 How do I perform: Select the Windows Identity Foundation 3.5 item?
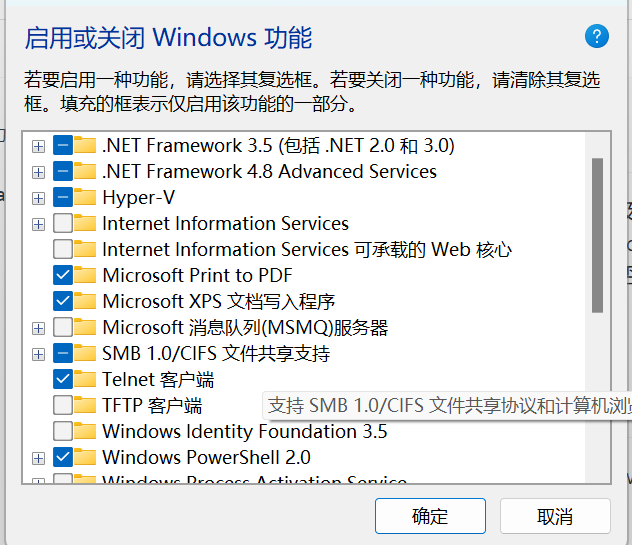pyautogui.click(x=244, y=431)
